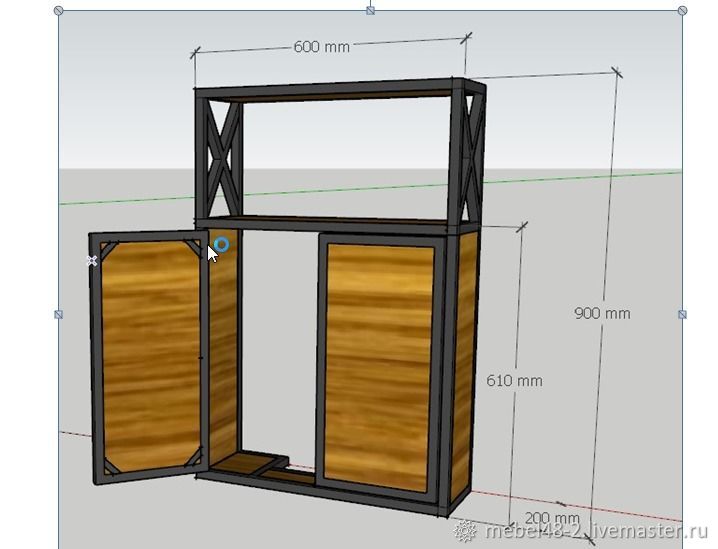Click the wooden bottom shelf inside cabinet
The width and height of the screenshot is (718, 549).
pos(248,465)
